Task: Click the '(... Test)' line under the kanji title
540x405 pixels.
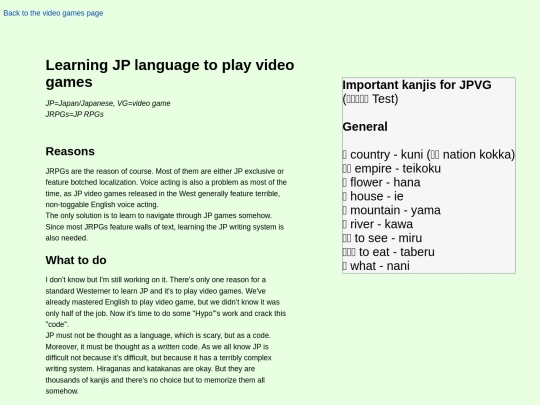Action: click(370, 99)
